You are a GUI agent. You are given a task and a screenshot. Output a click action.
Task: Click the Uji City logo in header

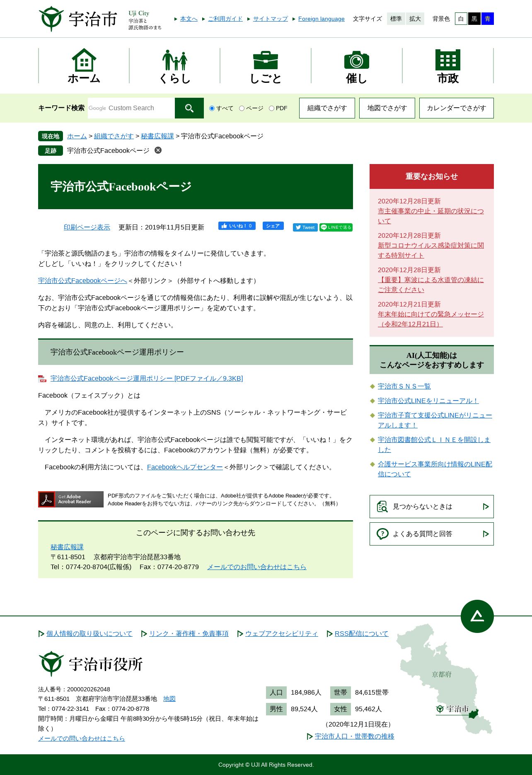coord(100,19)
